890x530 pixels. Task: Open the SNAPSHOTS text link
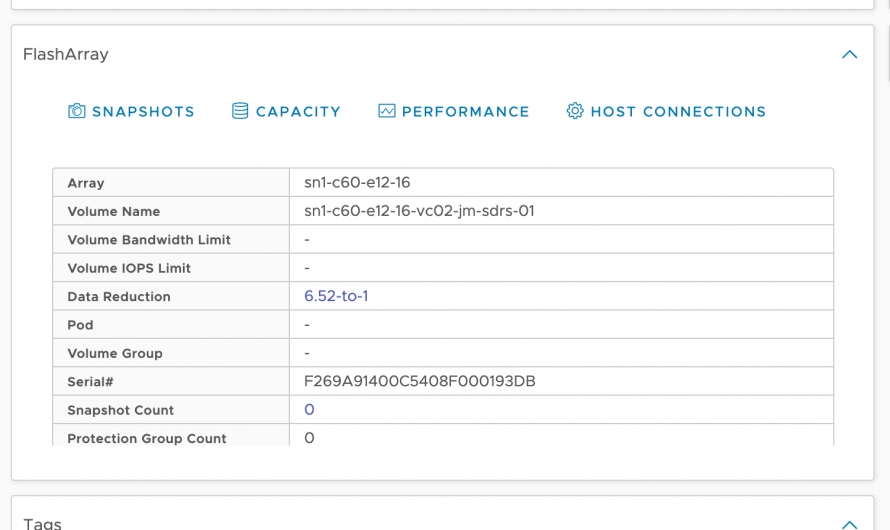143,112
